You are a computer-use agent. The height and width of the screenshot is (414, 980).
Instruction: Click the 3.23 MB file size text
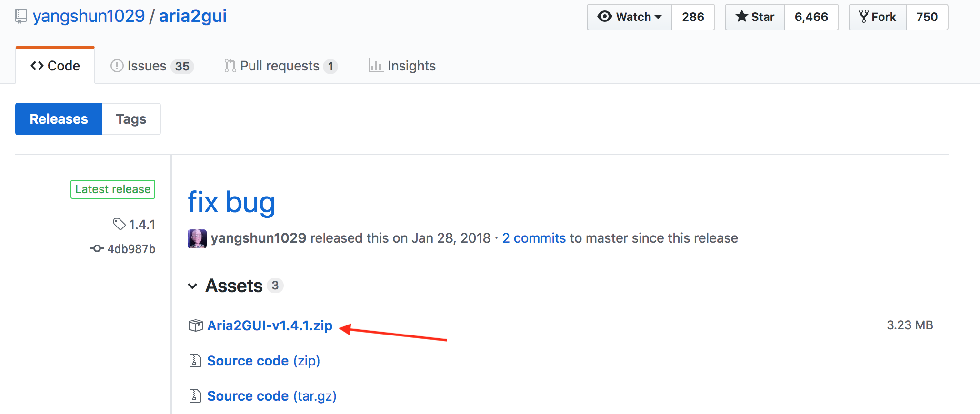click(x=910, y=325)
